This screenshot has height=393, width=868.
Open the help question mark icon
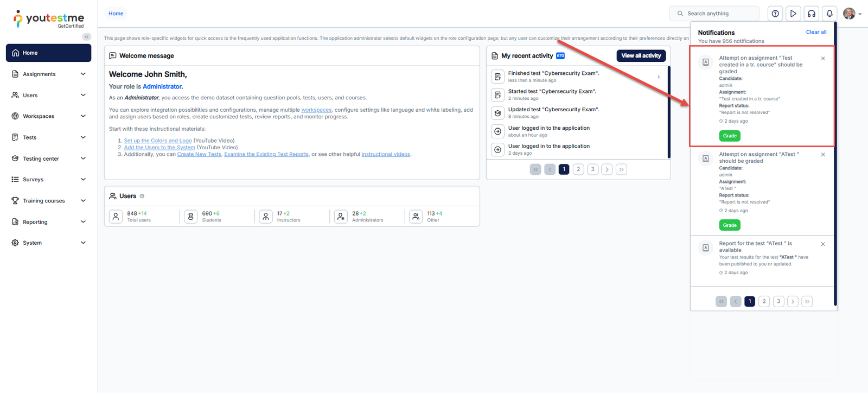775,14
